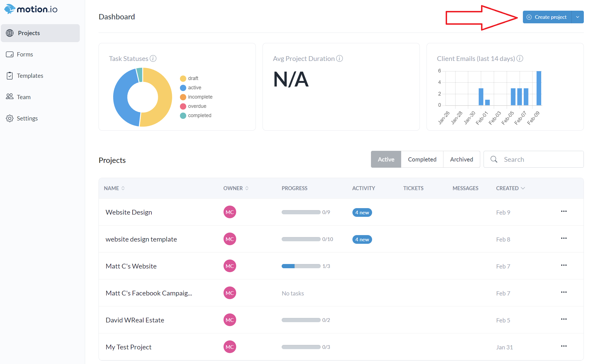Click the motion.io fish logo

click(x=10, y=9)
